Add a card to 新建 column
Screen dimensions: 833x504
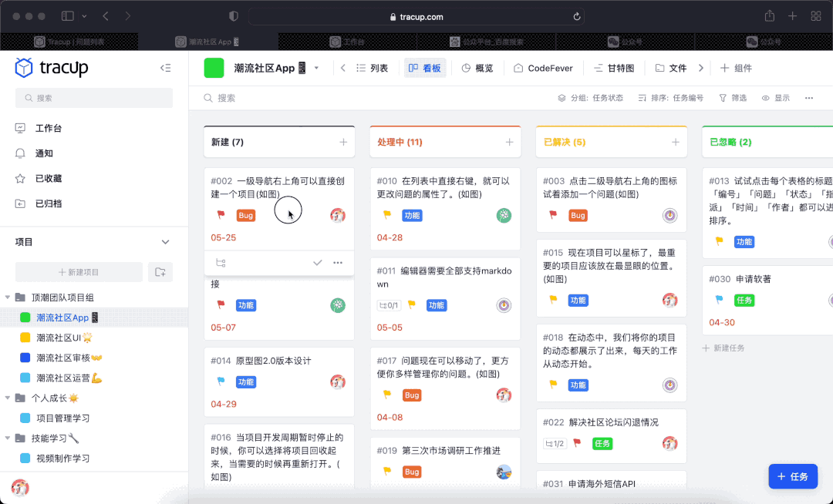[x=343, y=142]
